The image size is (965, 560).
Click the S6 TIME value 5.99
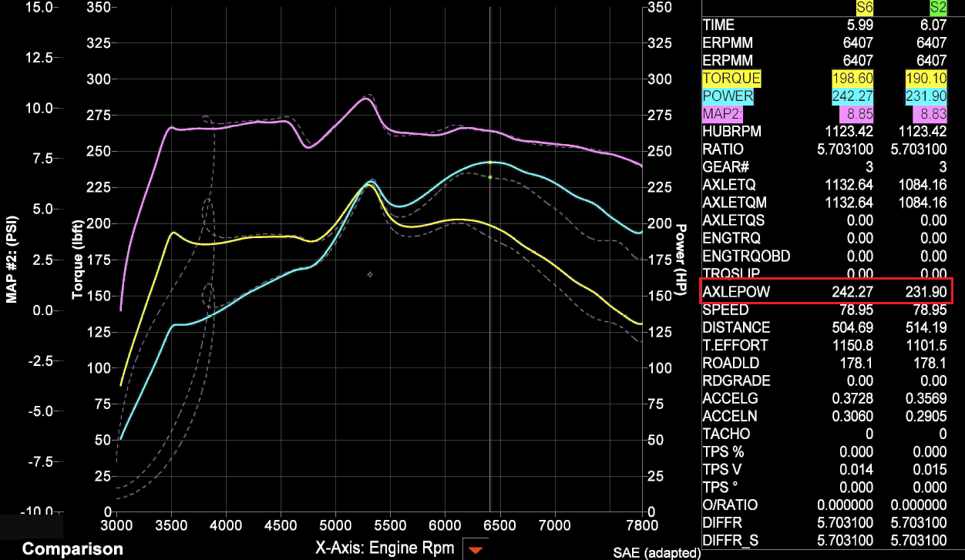pyautogui.click(x=859, y=25)
